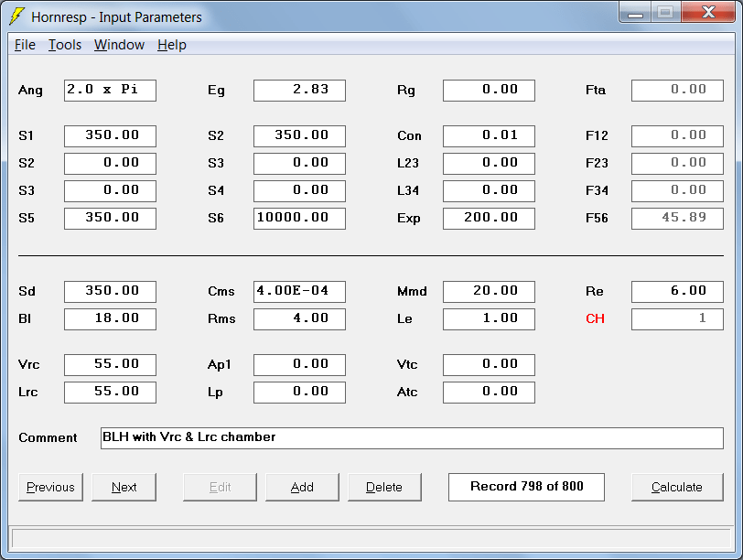Close the Hornresp window
Screen dimensions: 743x560
point(708,13)
